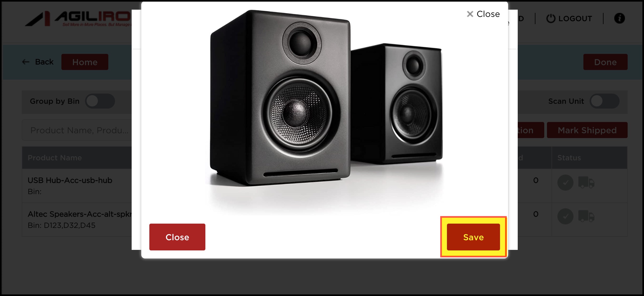This screenshot has height=296, width=644.
Task: Click the X Close icon in modal
Action: (x=470, y=14)
